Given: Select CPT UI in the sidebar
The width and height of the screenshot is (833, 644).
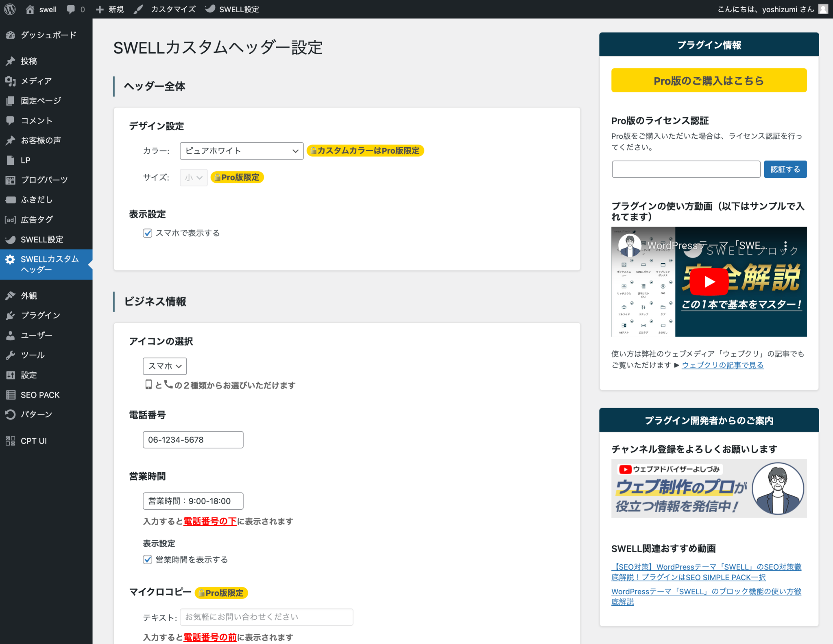Looking at the screenshot, I should (x=34, y=441).
